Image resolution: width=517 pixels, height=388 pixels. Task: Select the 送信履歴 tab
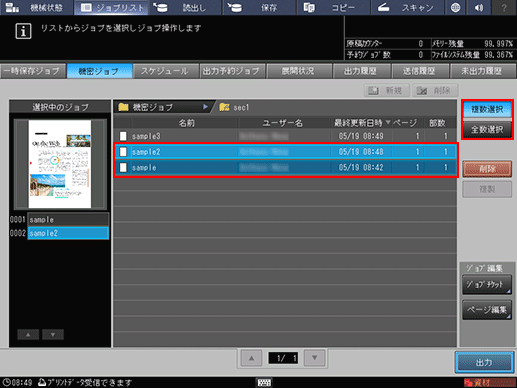420,71
